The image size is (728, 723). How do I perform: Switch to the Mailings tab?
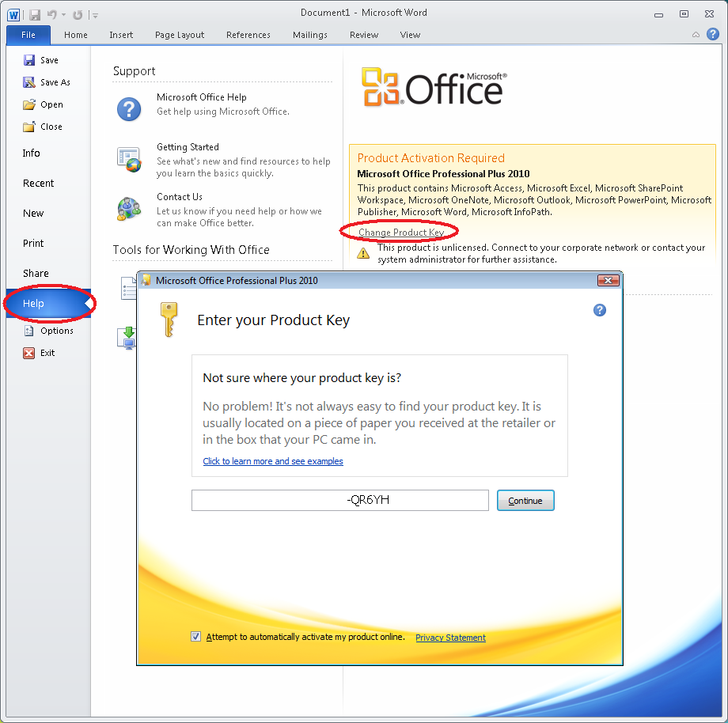tap(310, 35)
